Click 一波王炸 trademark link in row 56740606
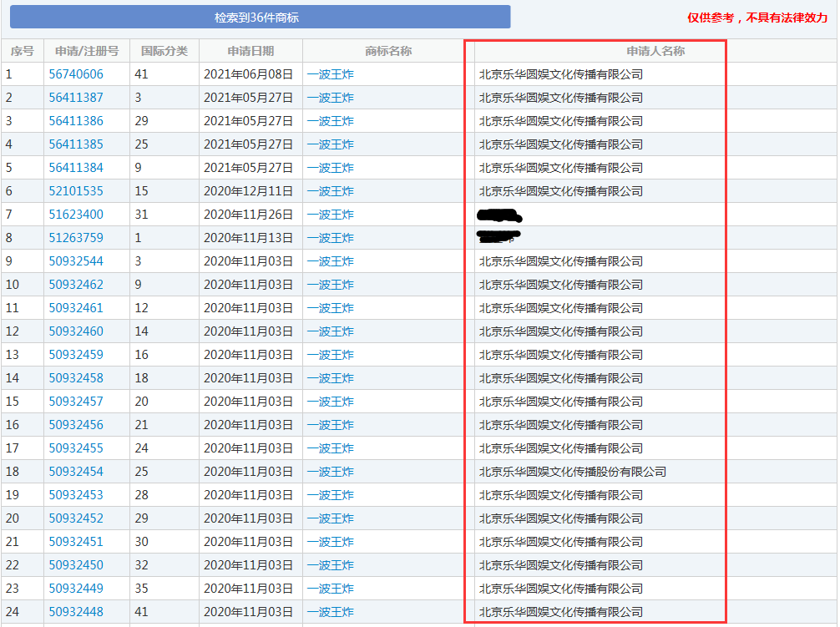 coord(331,74)
